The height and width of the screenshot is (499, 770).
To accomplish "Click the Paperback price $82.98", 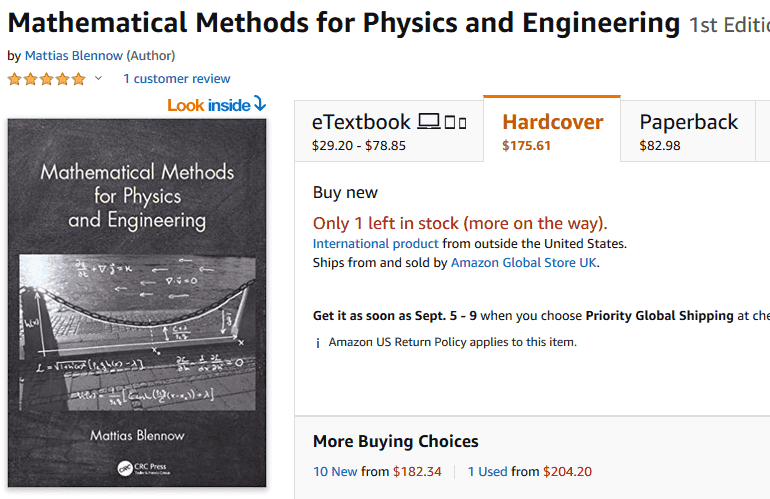I will point(660,146).
